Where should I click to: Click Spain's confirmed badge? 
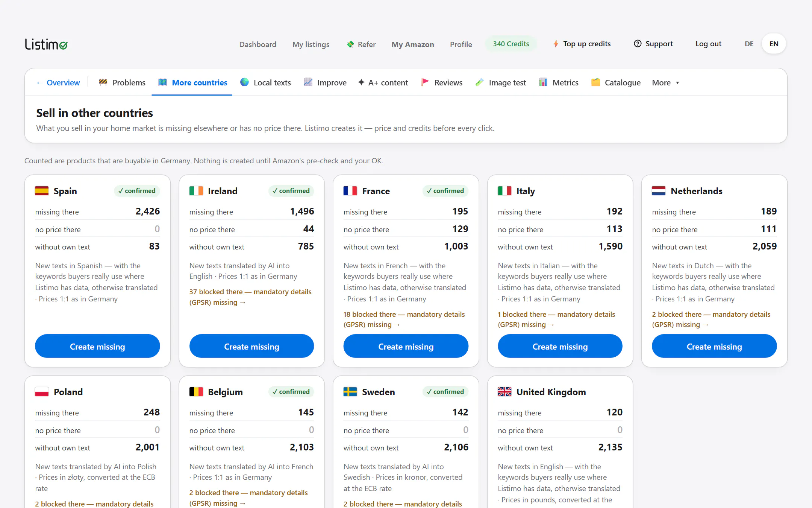pyautogui.click(x=137, y=191)
